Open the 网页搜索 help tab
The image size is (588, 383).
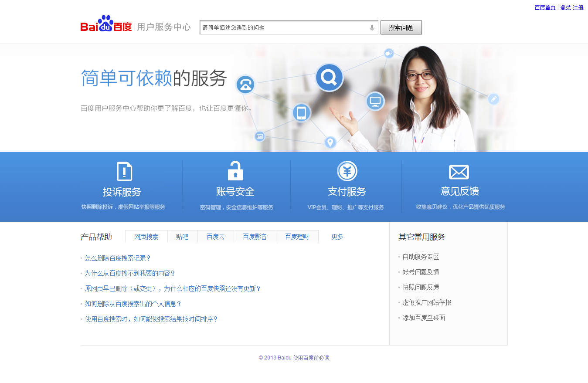[146, 237]
